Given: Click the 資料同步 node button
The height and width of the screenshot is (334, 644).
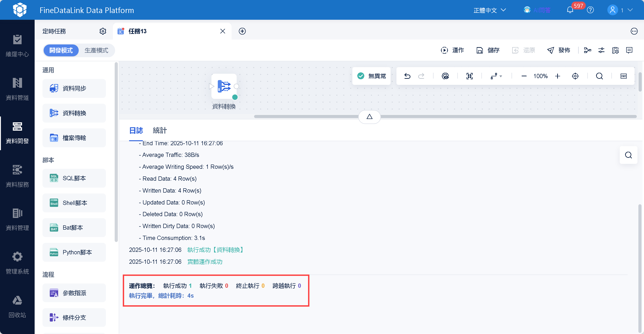Looking at the screenshot, I should click(x=74, y=88).
